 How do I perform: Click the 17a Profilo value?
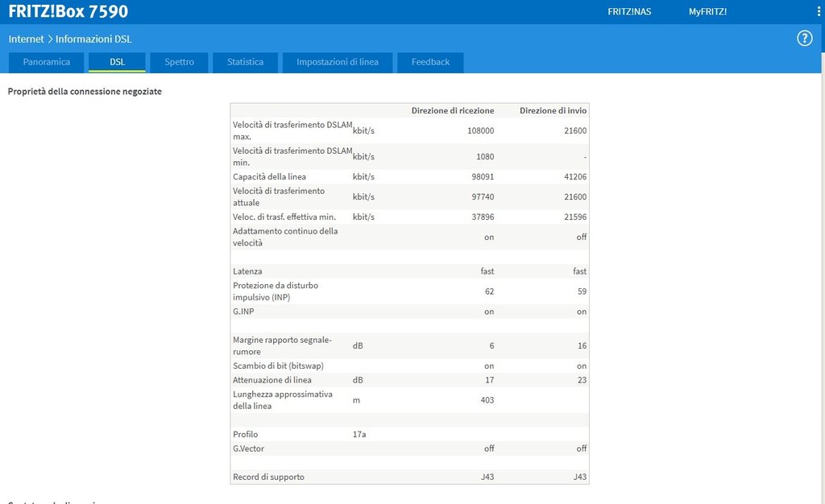pos(359,434)
